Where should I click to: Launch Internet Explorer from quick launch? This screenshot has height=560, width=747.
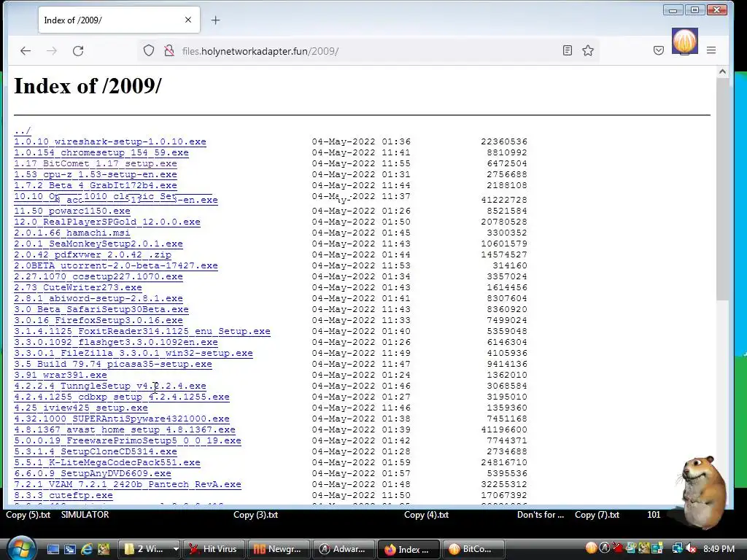coord(87,549)
